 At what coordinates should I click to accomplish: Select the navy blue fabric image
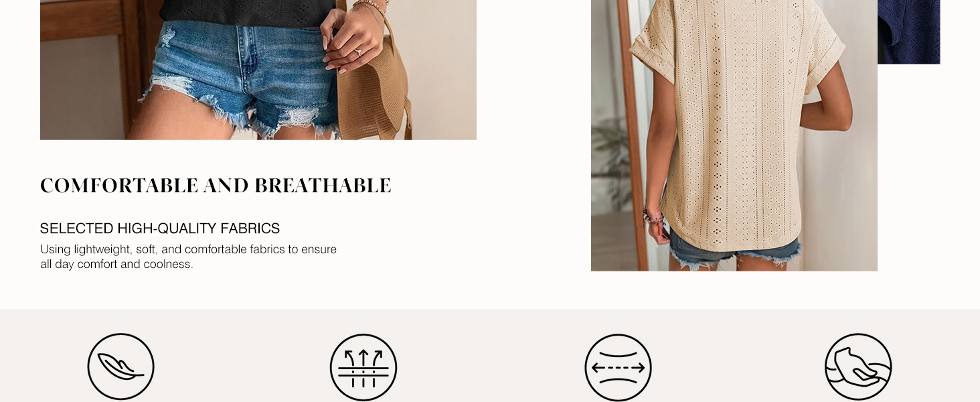tap(908, 32)
